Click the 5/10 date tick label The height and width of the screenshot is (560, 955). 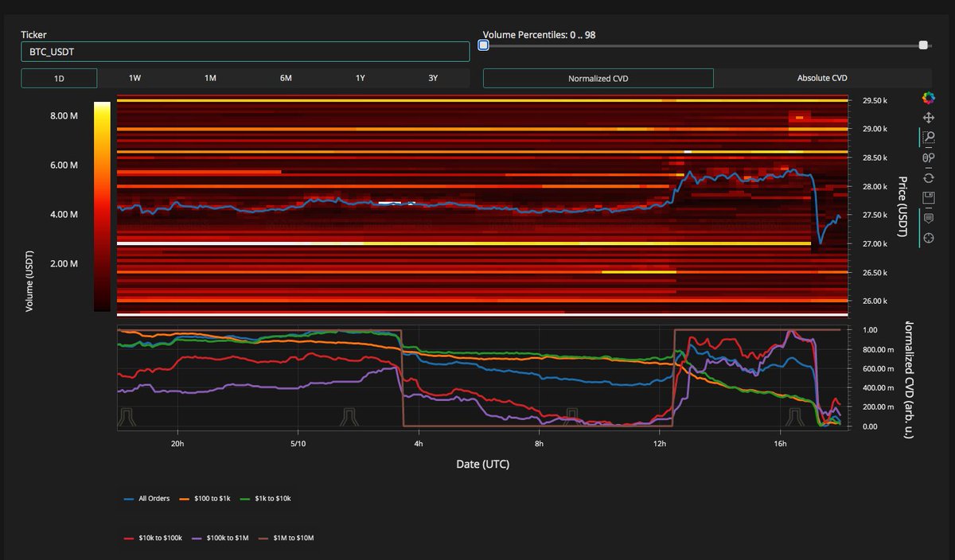[x=297, y=444]
